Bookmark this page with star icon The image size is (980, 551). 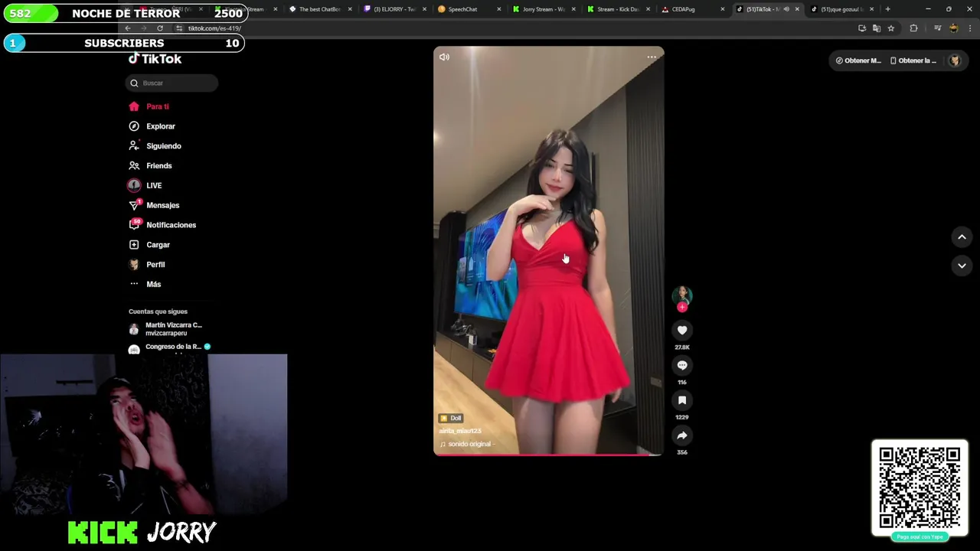pos(890,28)
